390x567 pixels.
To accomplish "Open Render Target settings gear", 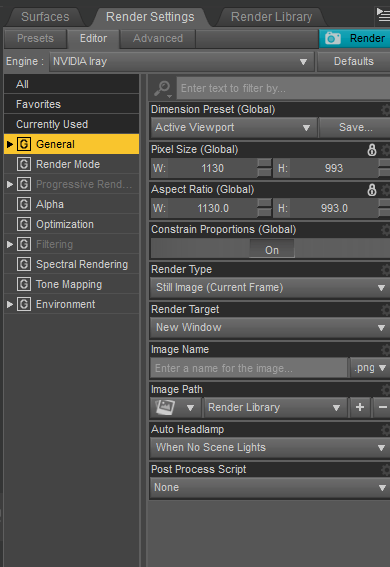I will 385,310.
